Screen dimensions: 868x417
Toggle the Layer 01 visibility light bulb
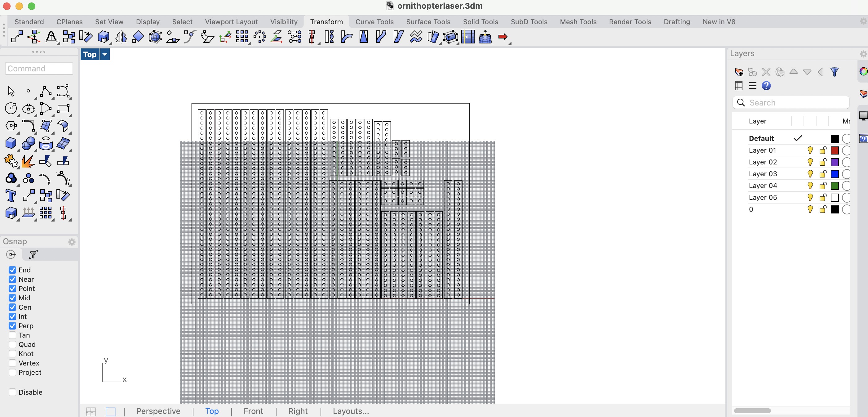(810, 150)
